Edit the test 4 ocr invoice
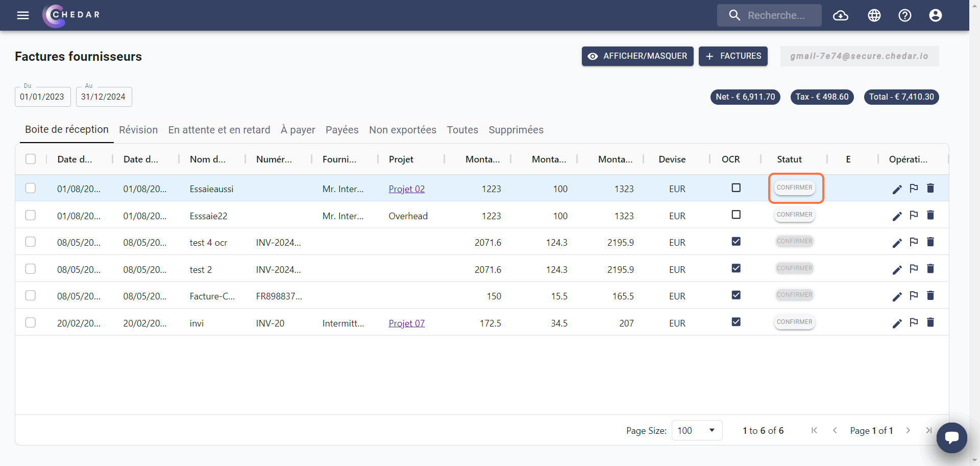 897,243
